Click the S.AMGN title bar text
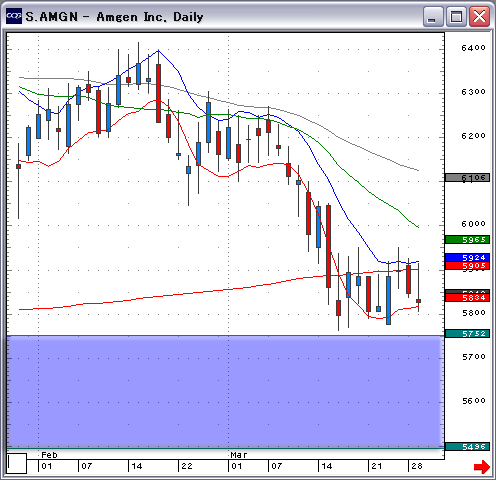This screenshot has width=496, height=480. coord(114,17)
